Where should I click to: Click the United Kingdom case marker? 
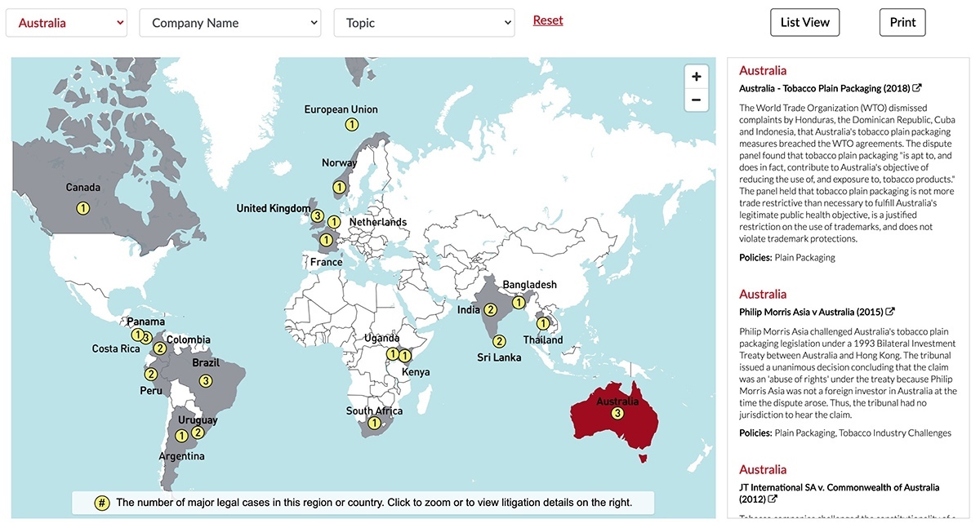coord(317,215)
